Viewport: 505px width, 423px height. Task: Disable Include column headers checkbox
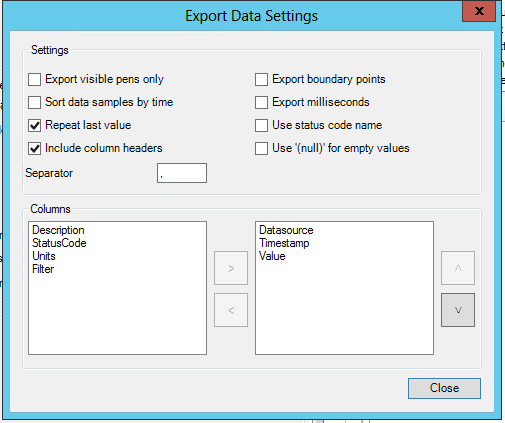click(35, 149)
